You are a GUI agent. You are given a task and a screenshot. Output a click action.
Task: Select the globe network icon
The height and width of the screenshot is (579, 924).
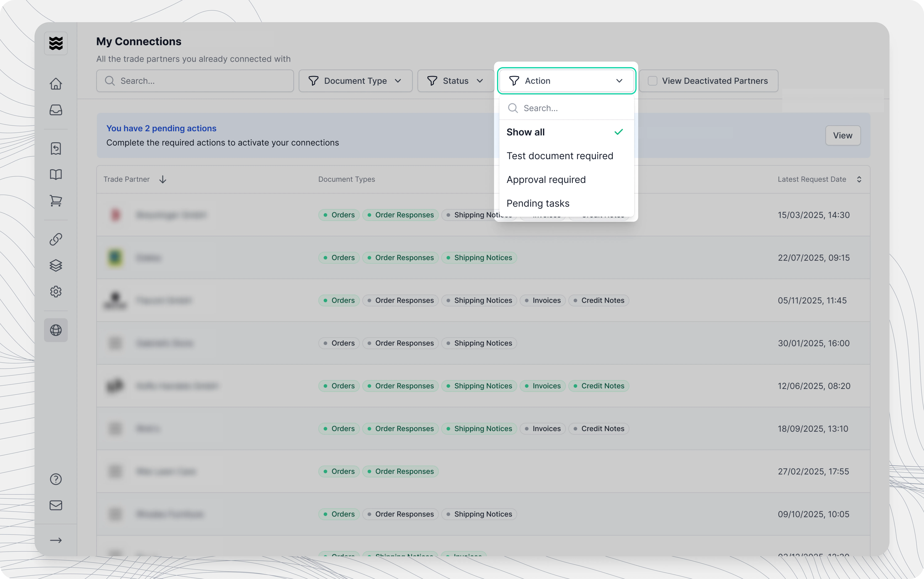(x=56, y=330)
